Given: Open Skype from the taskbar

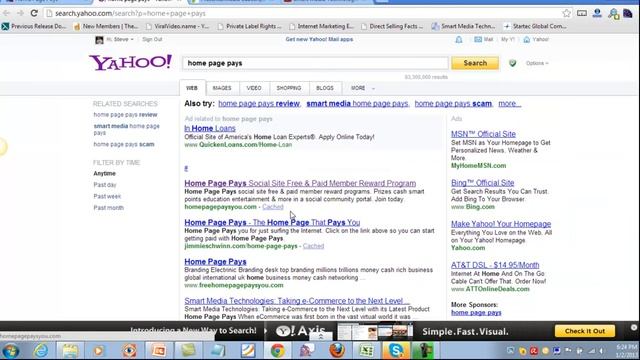Looking at the screenshot, I should tap(396, 351).
